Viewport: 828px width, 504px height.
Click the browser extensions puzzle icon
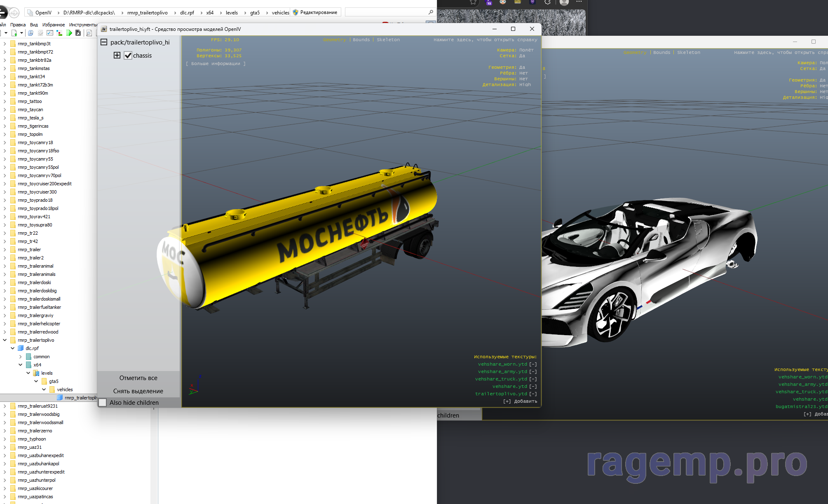point(547,2)
